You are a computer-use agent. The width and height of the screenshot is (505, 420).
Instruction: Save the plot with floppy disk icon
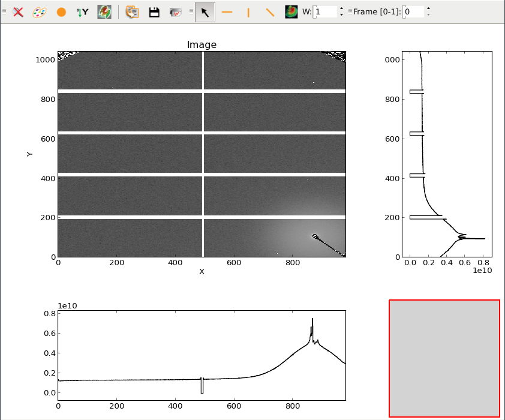tap(154, 12)
